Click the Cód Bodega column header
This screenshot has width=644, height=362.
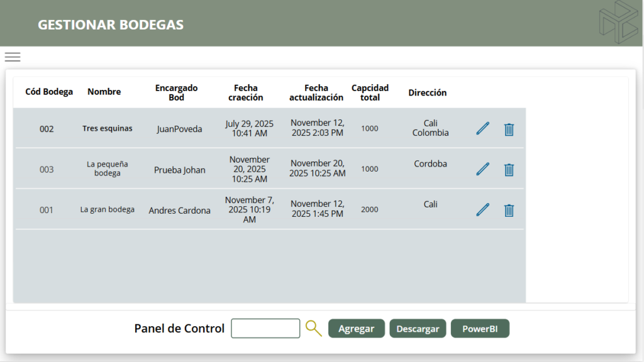tap(49, 92)
